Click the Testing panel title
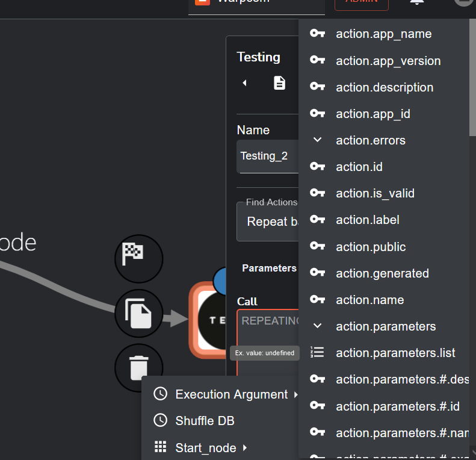The width and height of the screenshot is (476, 460). (258, 57)
